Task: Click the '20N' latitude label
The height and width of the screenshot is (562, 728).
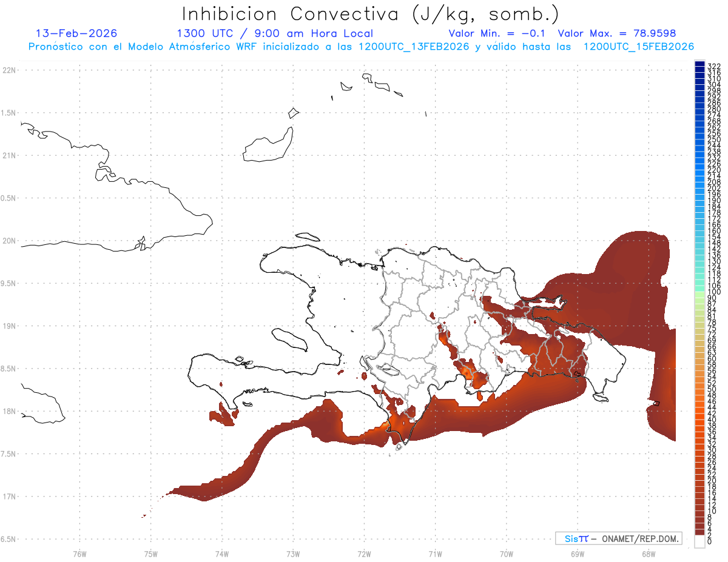Action: 9,241
